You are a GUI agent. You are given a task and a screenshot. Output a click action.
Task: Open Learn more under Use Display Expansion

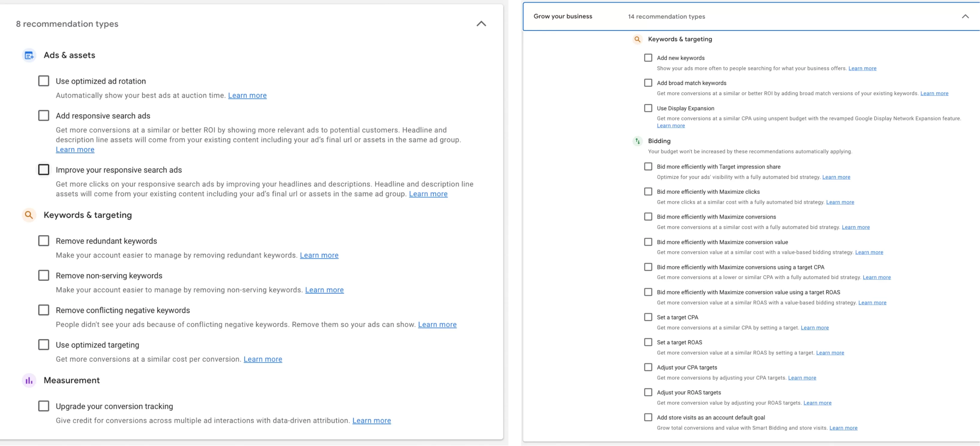click(x=671, y=126)
